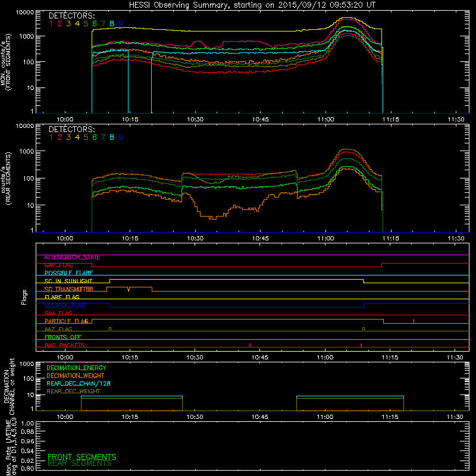Click the HESSI Observing Summary plot title
Image resolution: width=476 pixels, height=476 pixels.
pyautogui.click(x=252, y=5)
